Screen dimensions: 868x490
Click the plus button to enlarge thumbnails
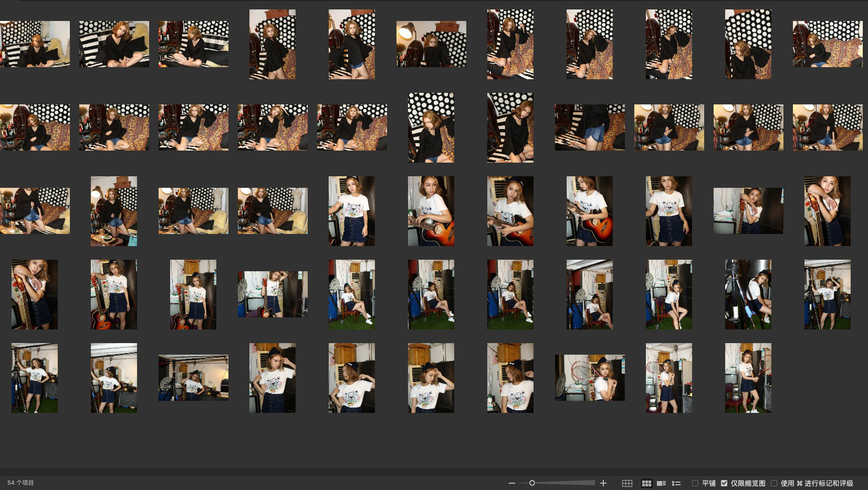(x=603, y=483)
